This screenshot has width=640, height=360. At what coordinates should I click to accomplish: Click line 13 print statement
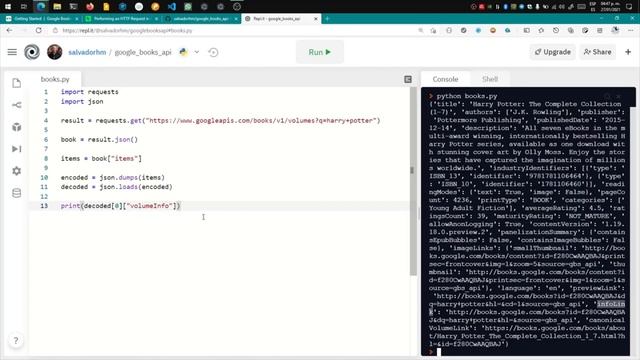(120, 206)
